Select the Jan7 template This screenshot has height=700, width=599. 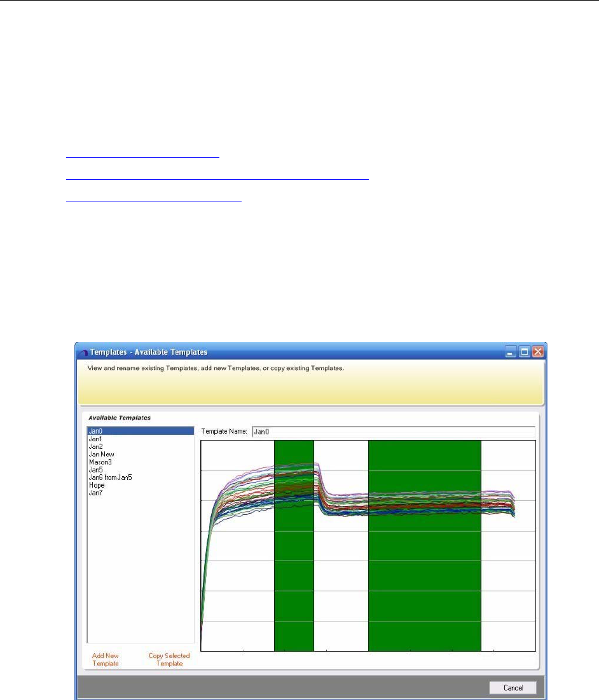pyautogui.click(x=95, y=493)
